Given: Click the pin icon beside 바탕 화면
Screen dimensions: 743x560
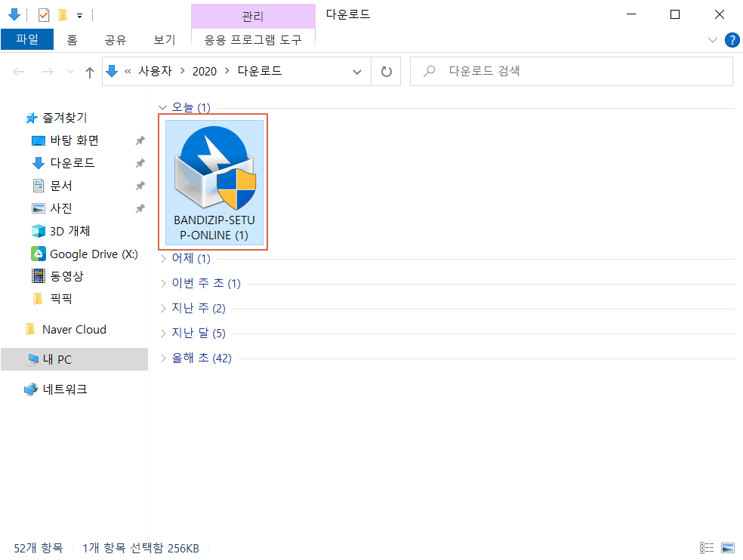Looking at the screenshot, I should (x=140, y=140).
